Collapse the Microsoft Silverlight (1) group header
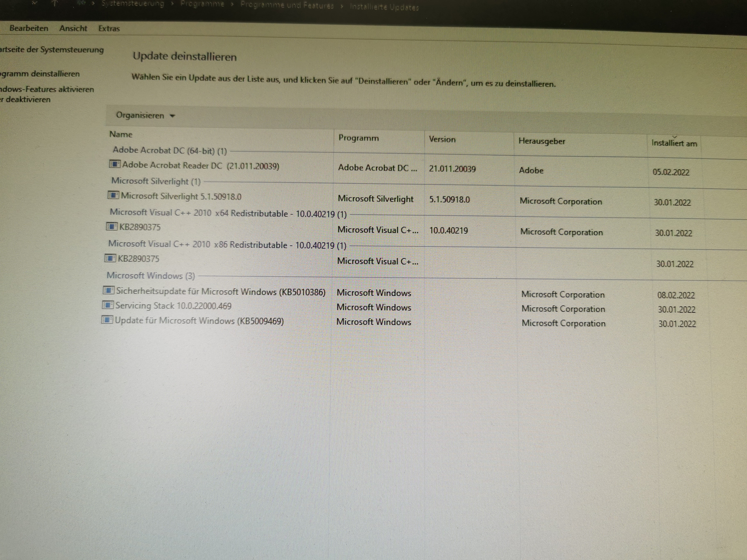 156,181
